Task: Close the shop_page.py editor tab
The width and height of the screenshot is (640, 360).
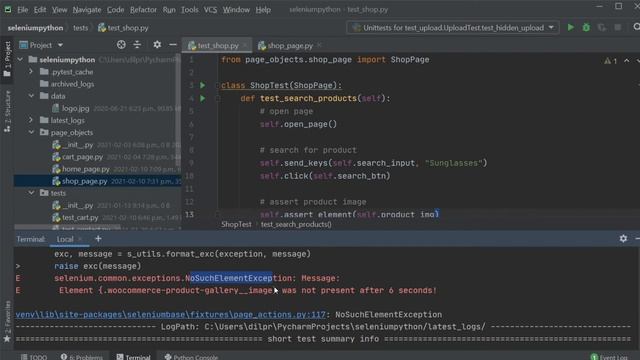Action: coord(319,45)
